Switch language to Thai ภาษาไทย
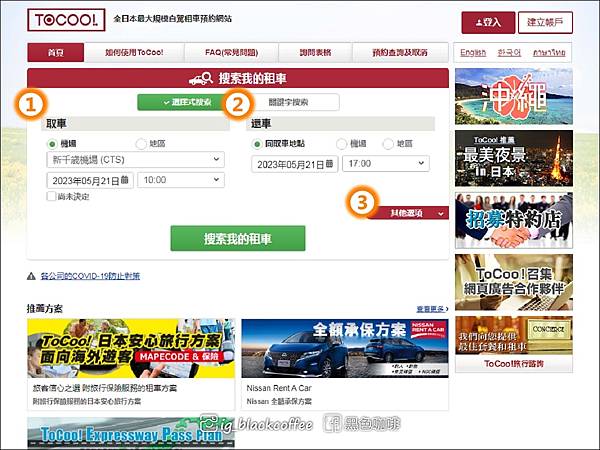600x450 pixels. click(549, 53)
